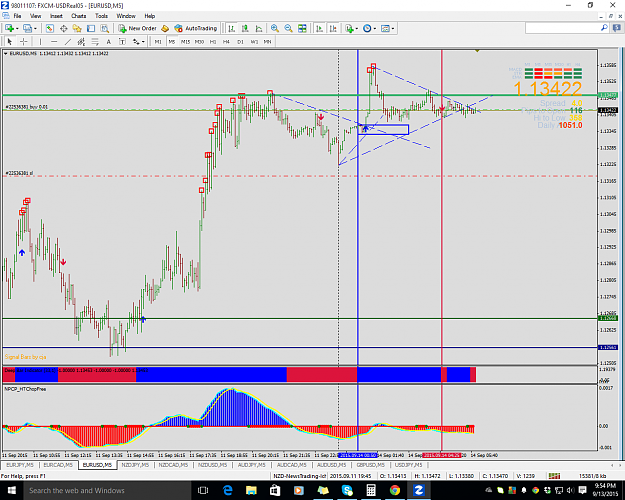Switch chart to M30 timeframe
625x500 pixels.
pyautogui.click(x=199, y=41)
